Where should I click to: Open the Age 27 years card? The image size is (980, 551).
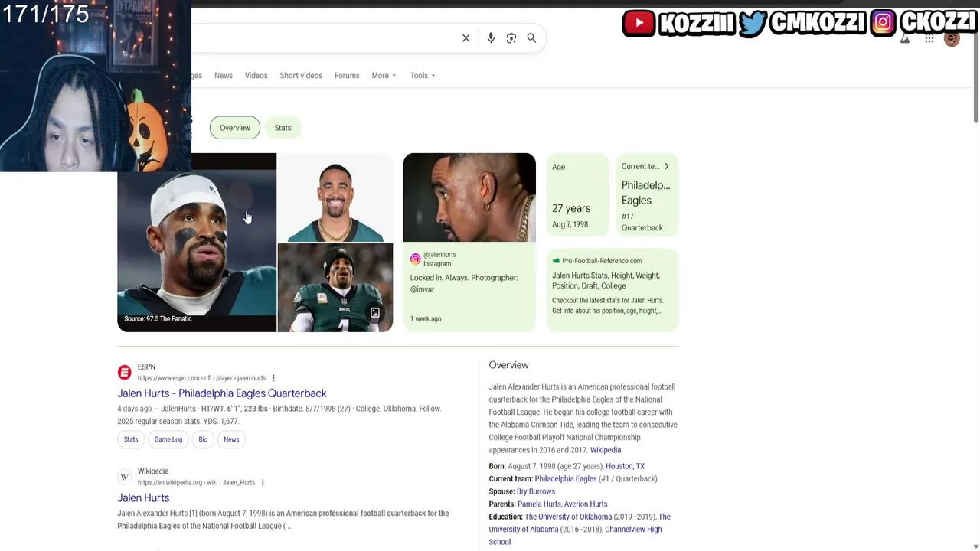pos(577,194)
